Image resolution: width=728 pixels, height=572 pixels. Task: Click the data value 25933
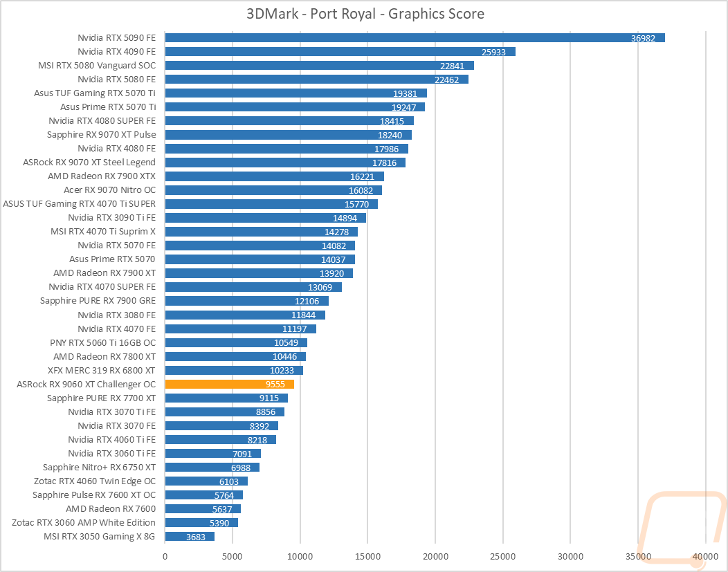tap(493, 53)
